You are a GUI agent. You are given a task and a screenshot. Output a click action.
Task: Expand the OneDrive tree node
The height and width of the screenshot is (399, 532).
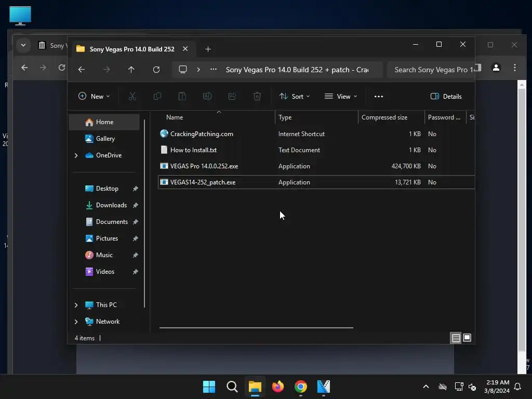(76, 155)
